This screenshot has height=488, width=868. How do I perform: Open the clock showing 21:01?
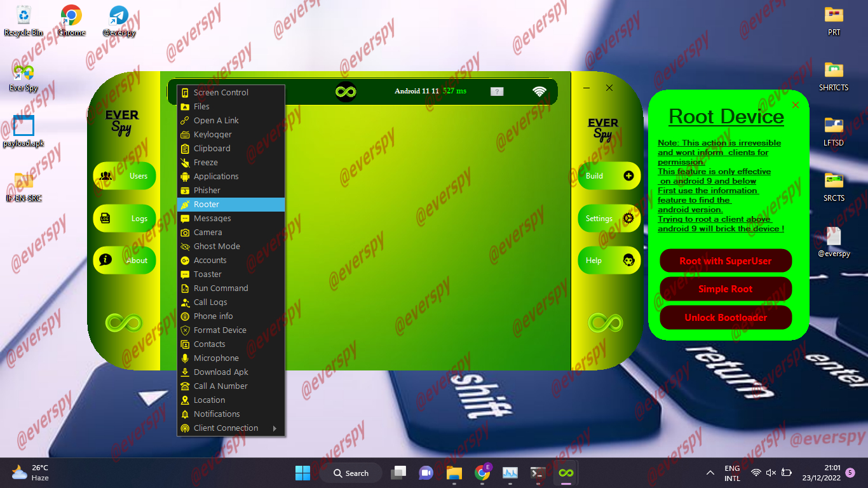(821, 473)
